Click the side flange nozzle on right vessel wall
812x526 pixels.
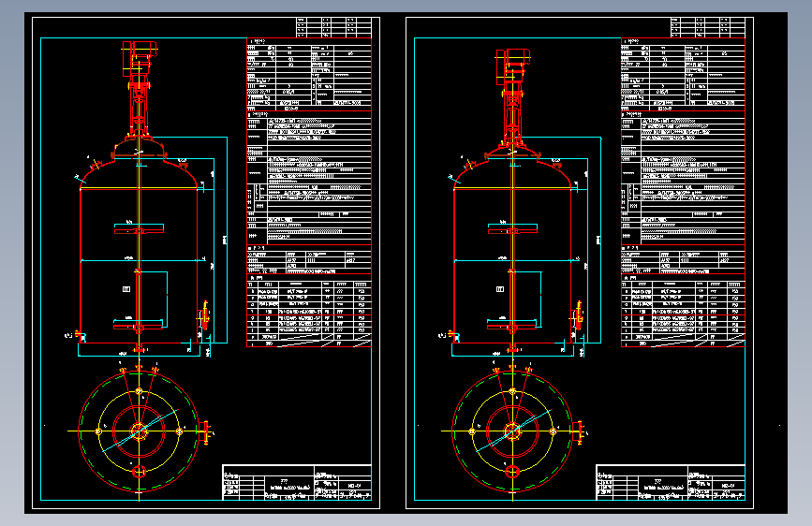(x=578, y=314)
